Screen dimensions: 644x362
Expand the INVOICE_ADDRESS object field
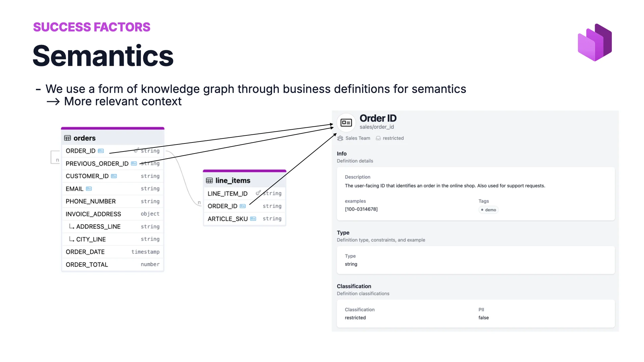(x=93, y=214)
